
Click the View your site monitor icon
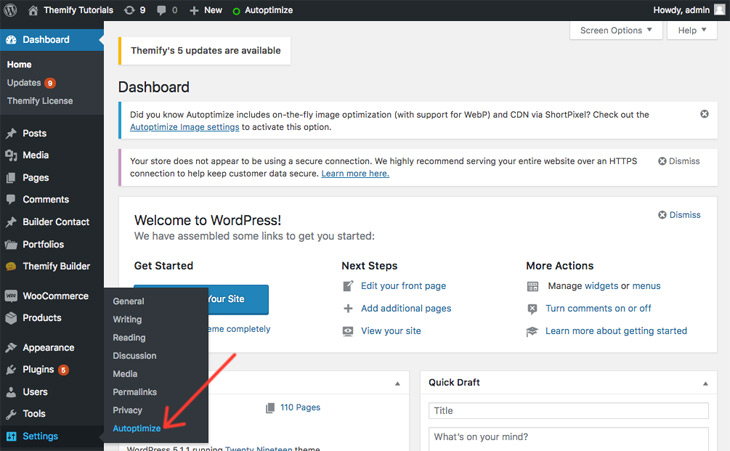coord(348,331)
